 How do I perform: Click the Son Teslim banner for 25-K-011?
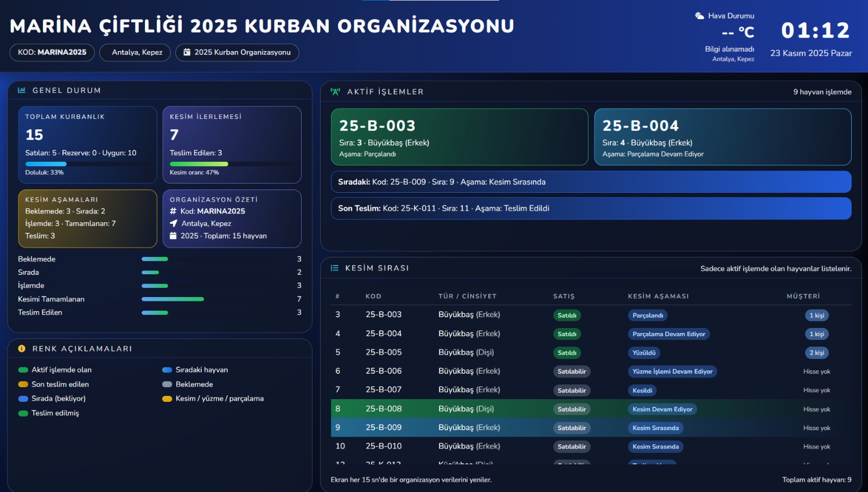coord(591,208)
